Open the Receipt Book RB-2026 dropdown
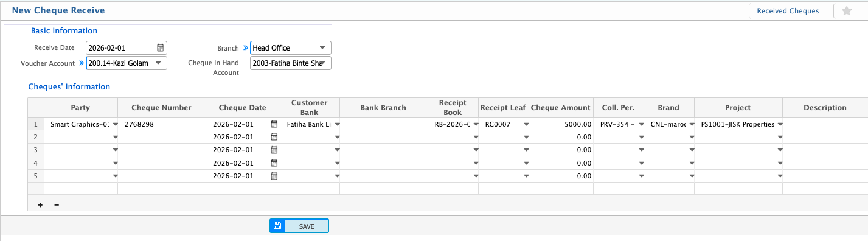The height and width of the screenshot is (241, 868). click(476, 124)
